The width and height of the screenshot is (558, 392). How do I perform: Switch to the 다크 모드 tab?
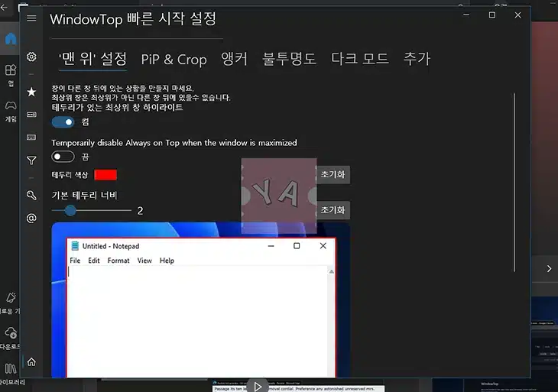(x=359, y=59)
